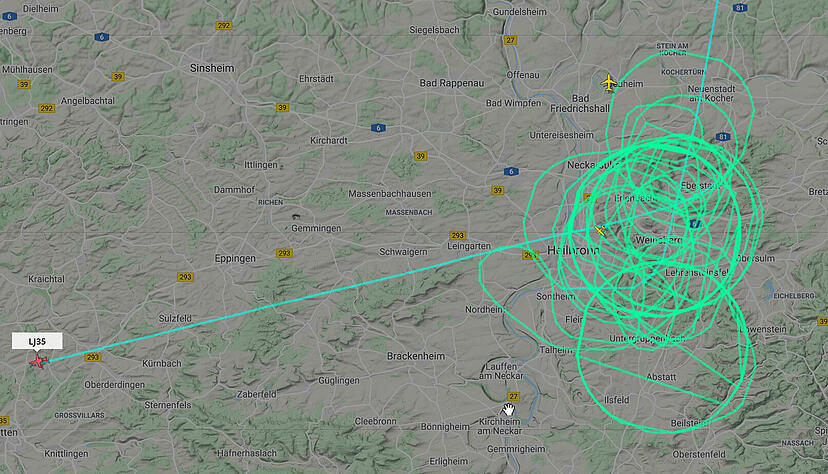Viewport: 828px width, 474px height.
Task: Click the LJ35 callsign label
Action: click(37, 342)
